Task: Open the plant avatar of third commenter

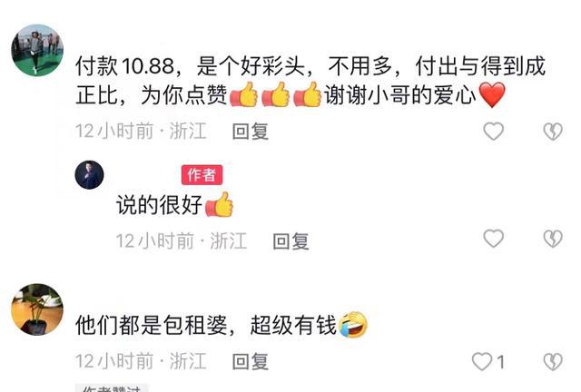Action: click(37, 309)
